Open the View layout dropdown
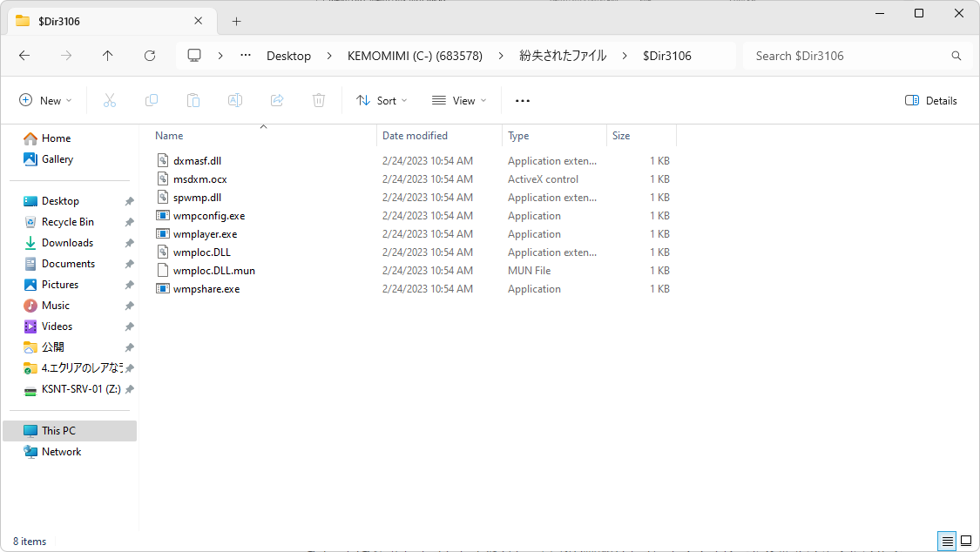Screen dimensions: 980x552 coord(459,100)
